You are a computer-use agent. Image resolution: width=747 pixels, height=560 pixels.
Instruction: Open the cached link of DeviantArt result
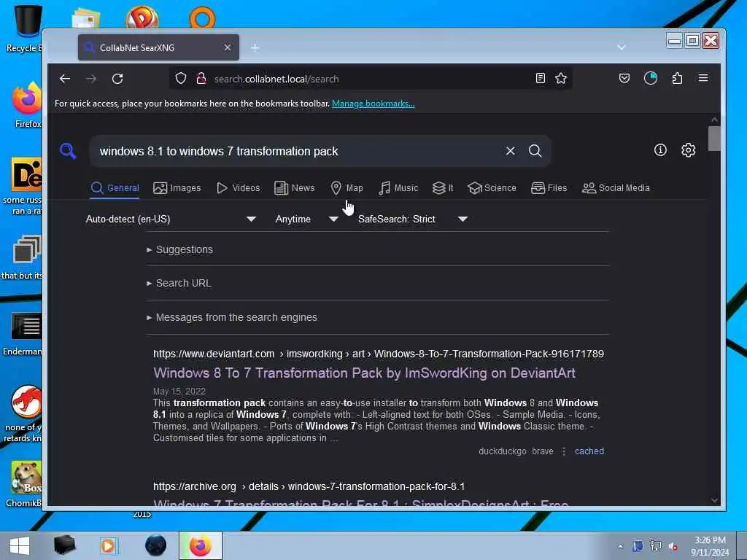pyautogui.click(x=589, y=451)
